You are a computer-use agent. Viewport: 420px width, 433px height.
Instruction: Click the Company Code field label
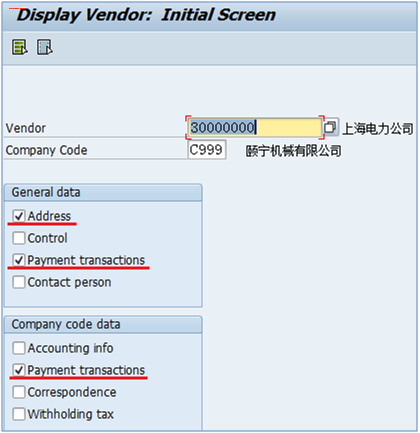[46, 150]
